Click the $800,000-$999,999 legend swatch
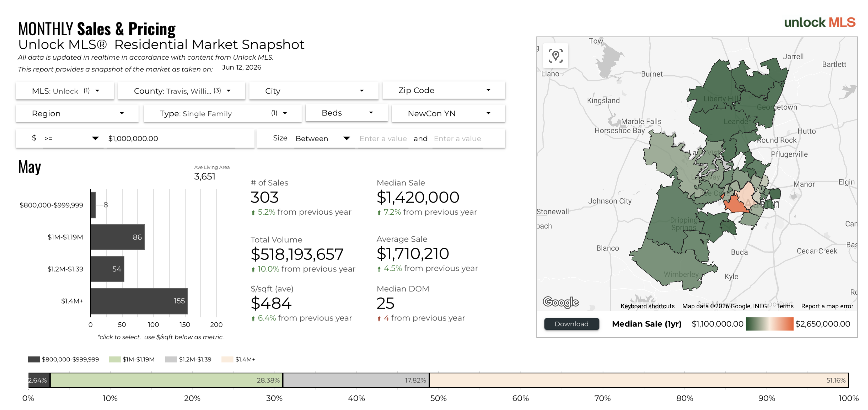868x410 pixels. tap(34, 359)
